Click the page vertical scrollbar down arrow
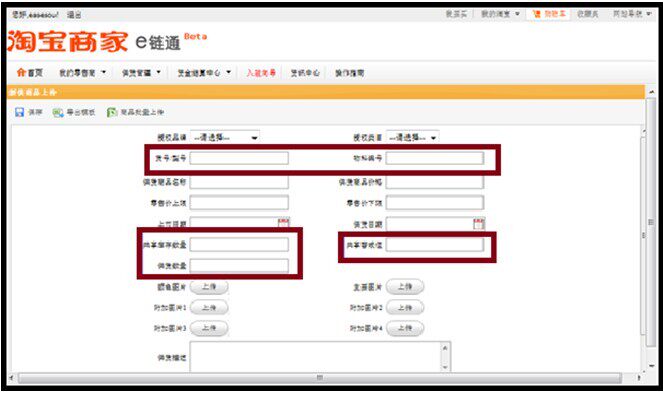 pos(652,366)
